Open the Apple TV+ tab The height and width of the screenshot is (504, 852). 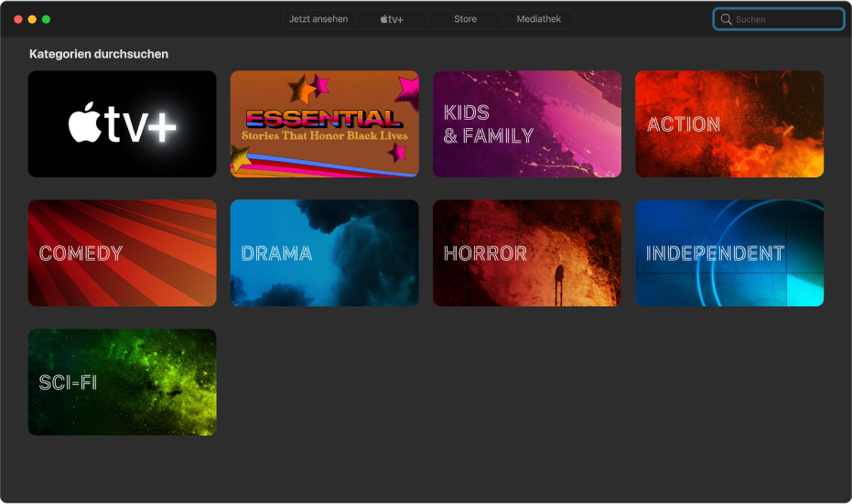392,19
